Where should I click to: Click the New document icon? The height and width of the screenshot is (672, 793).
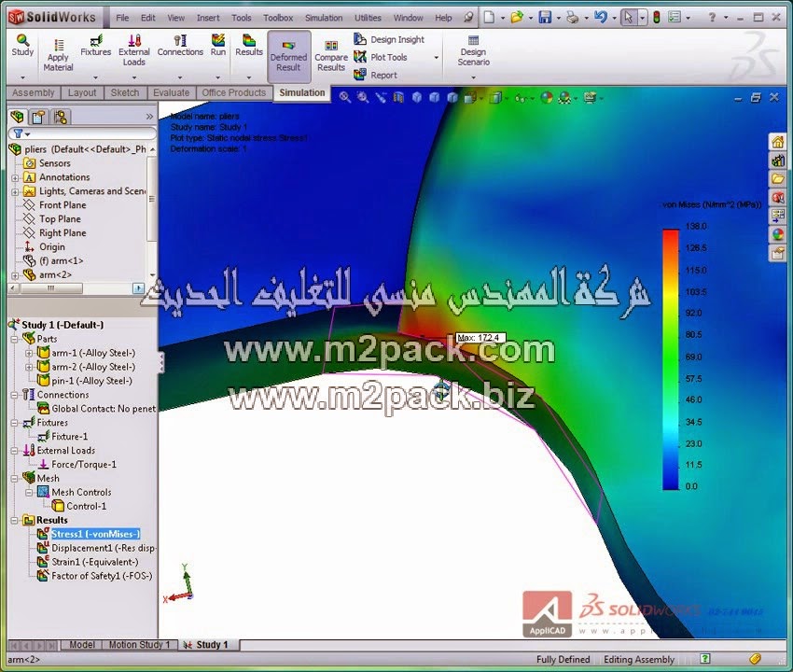[489, 18]
